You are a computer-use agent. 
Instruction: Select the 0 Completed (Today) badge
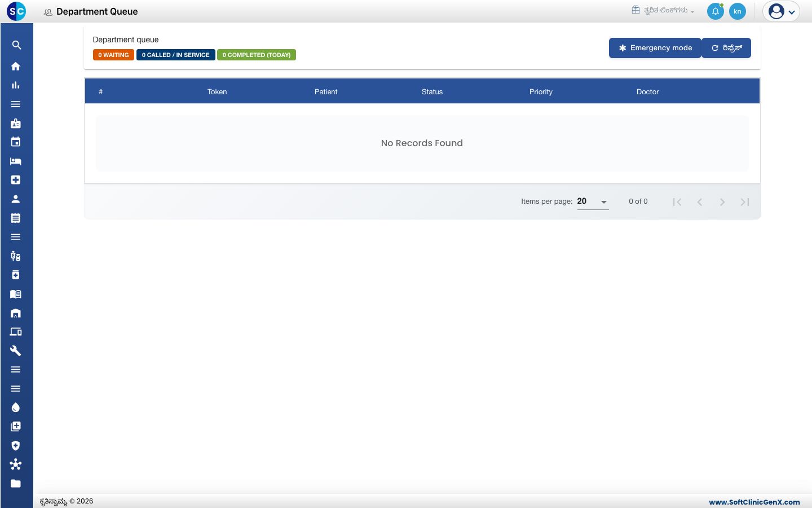tap(257, 55)
